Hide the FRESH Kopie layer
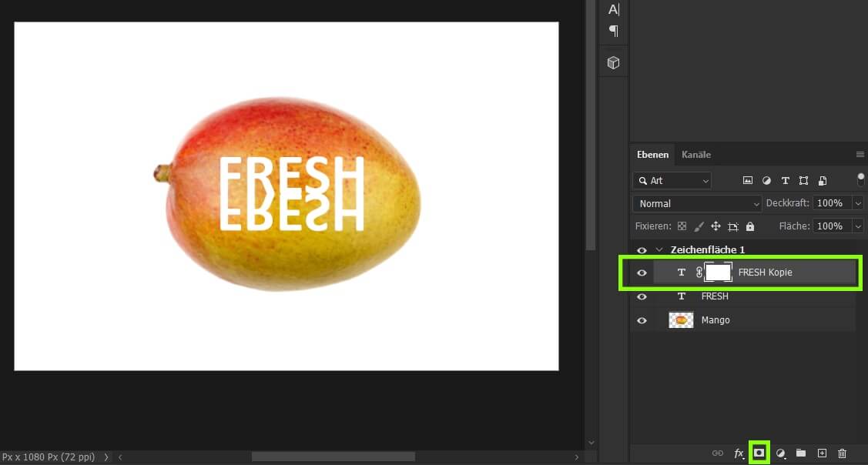Image resolution: width=868 pixels, height=465 pixels. 642,273
